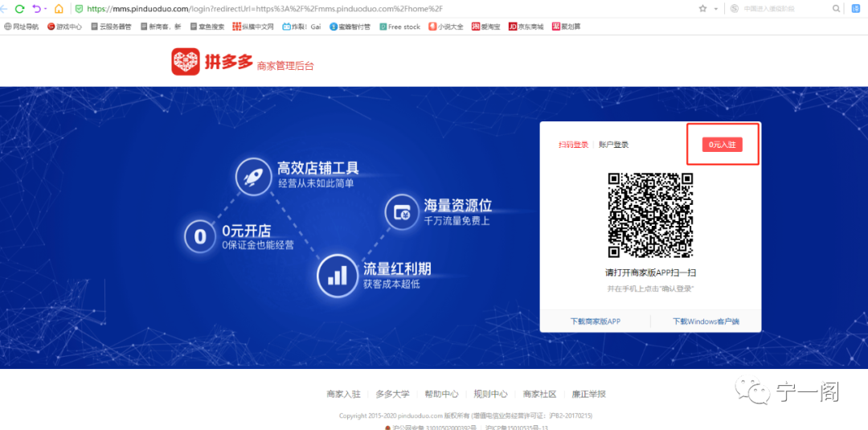Open the undo dropdown arrow beside restore icon
This screenshot has width=868, height=430.
tap(45, 10)
